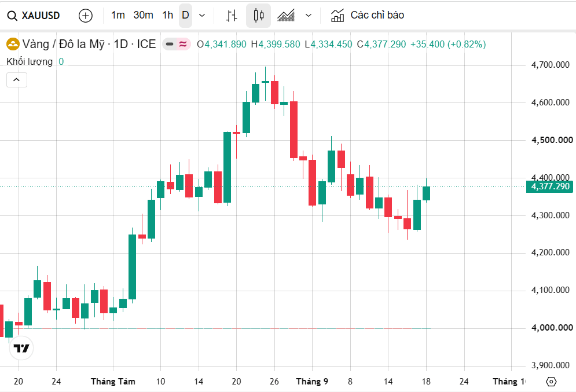
Task: Toggle the pink approximate-data indicator
Action: tap(183, 45)
